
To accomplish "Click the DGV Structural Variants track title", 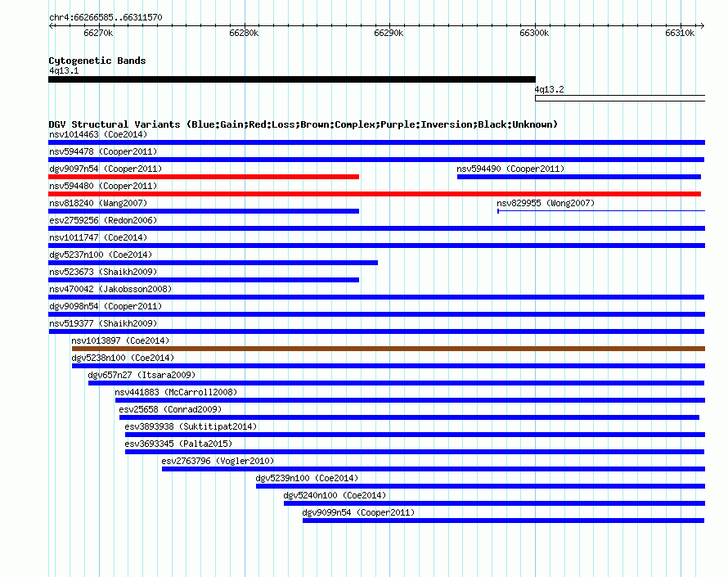I will [x=303, y=124].
